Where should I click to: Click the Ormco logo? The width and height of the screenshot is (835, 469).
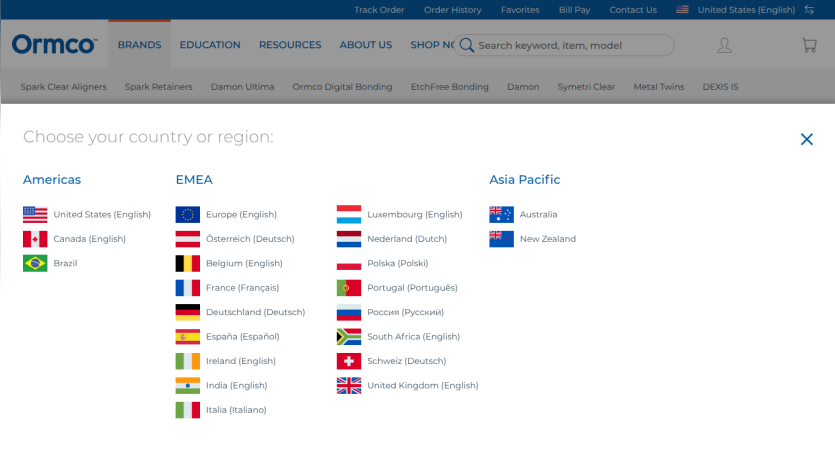coord(55,45)
